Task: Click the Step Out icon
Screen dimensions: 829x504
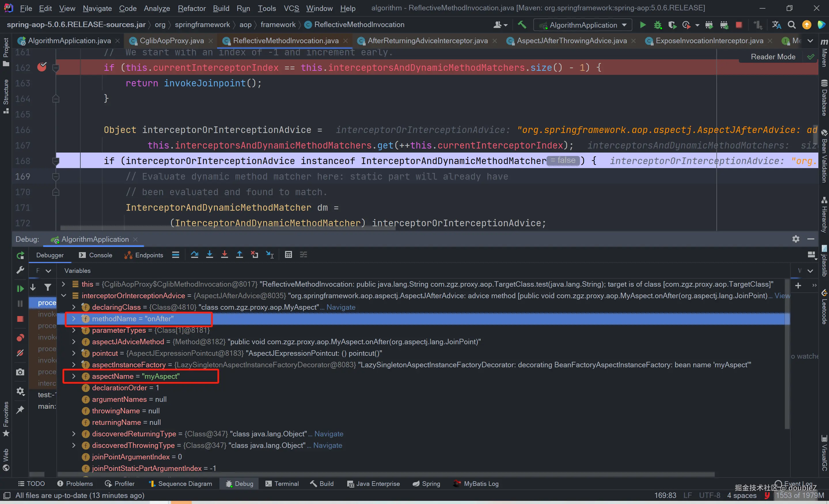Action: point(240,255)
